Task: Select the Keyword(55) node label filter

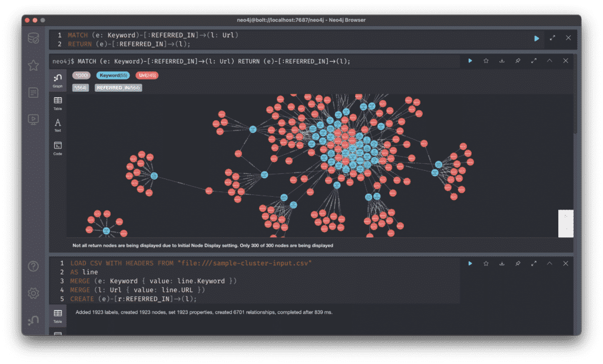Action: click(112, 75)
